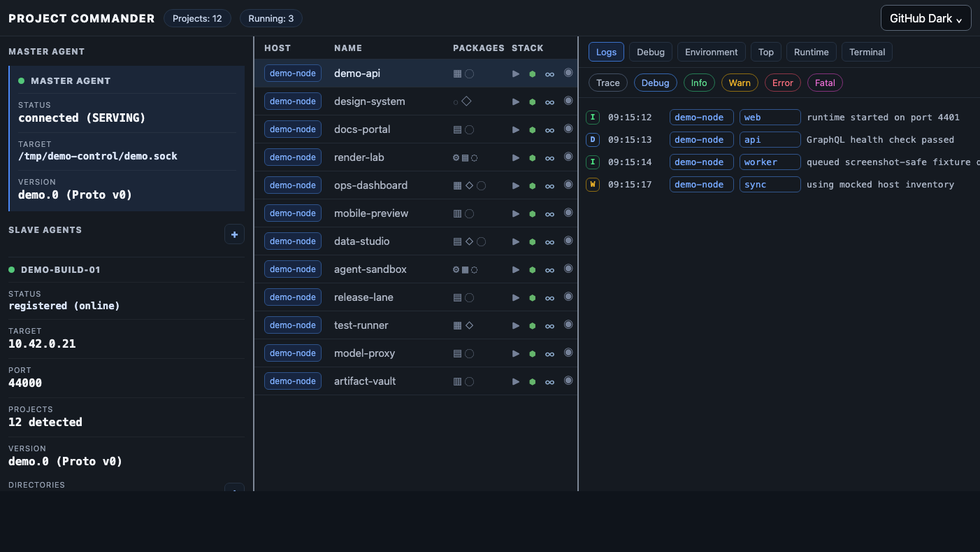Click the api source chip in the log list
Image resolution: width=980 pixels, height=552 pixels.
click(770, 140)
